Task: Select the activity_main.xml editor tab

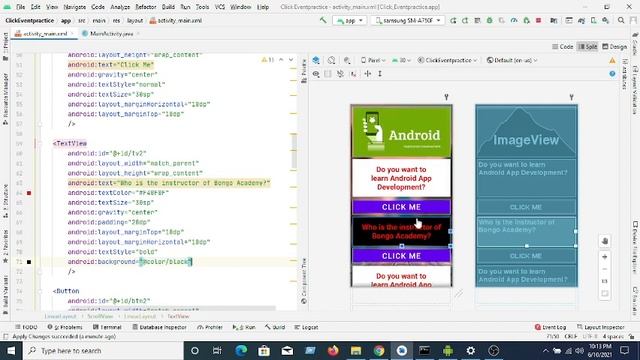Action: (44, 34)
